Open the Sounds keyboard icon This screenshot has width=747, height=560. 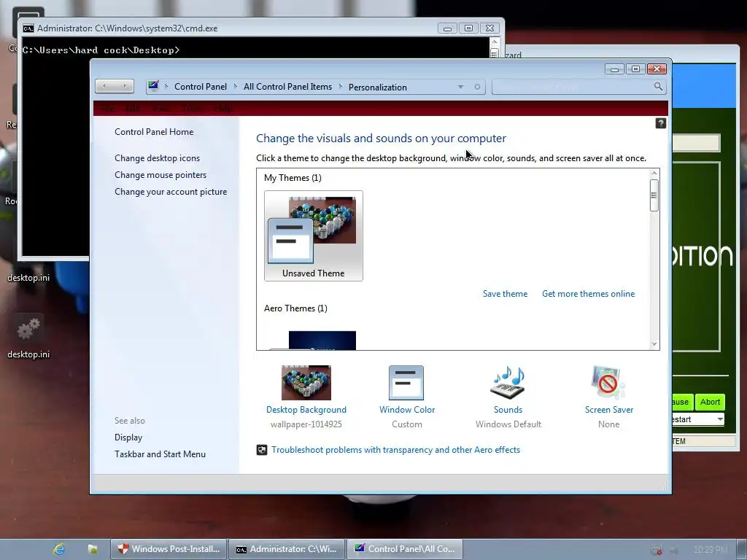508,382
